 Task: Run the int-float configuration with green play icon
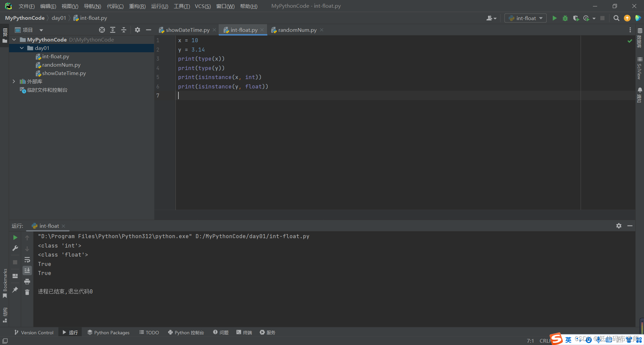pyautogui.click(x=554, y=18)
